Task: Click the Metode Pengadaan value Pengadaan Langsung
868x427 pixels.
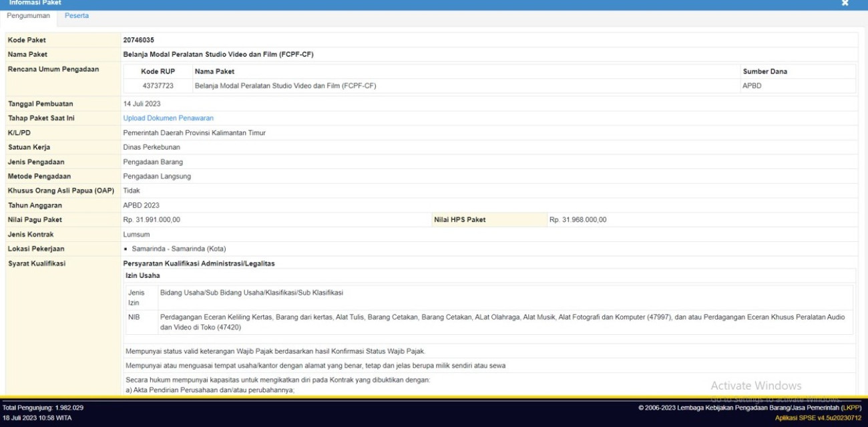Action: 156,176
